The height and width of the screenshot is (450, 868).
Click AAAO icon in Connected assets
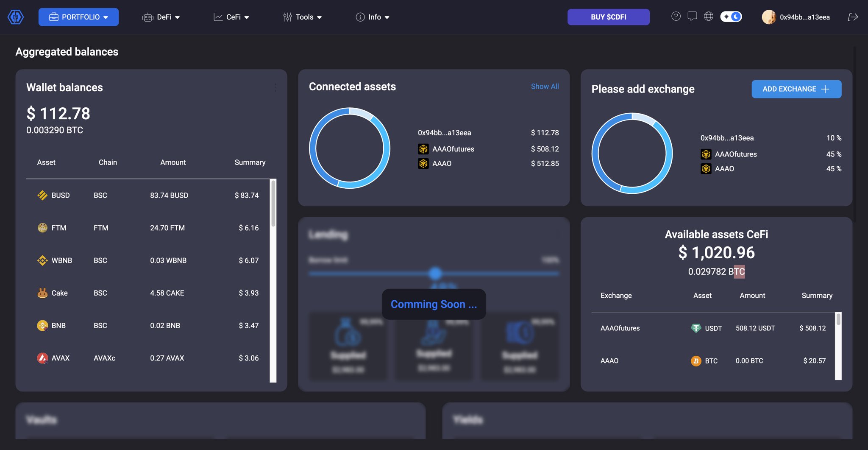[x=423, y=163]
